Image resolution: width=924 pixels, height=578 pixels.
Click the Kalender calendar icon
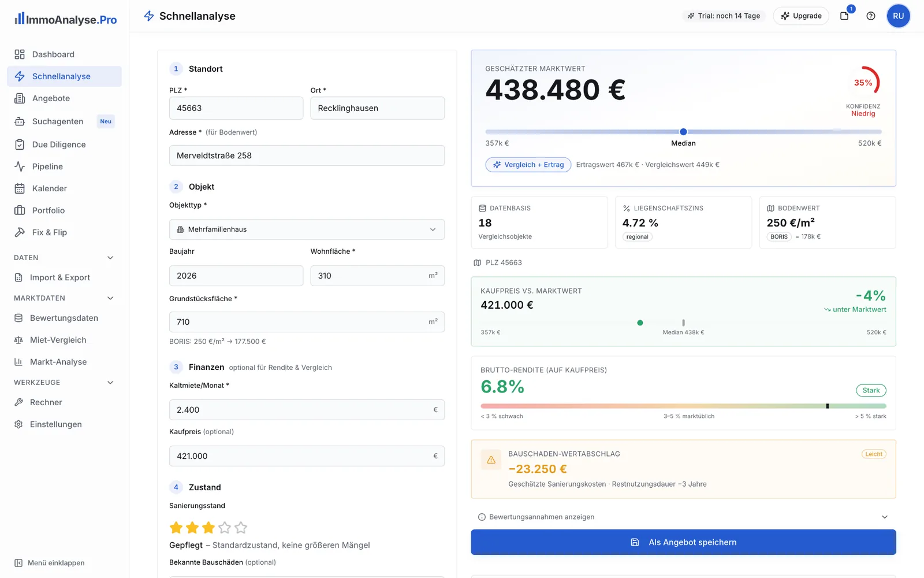click(20, 188)
